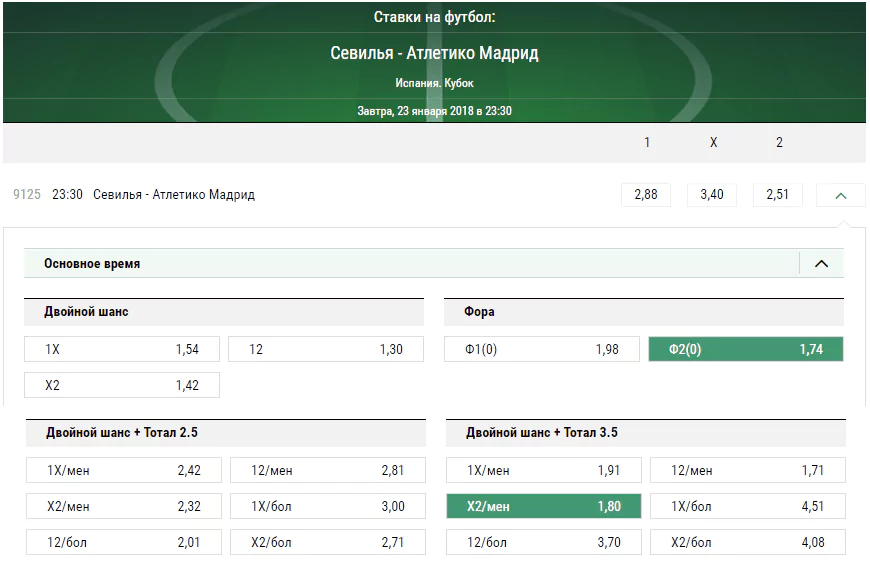Screen dimensions: 870x566
Task: Deselect highlighted handicap Ф2(0) 1,74
Action: 746,349
